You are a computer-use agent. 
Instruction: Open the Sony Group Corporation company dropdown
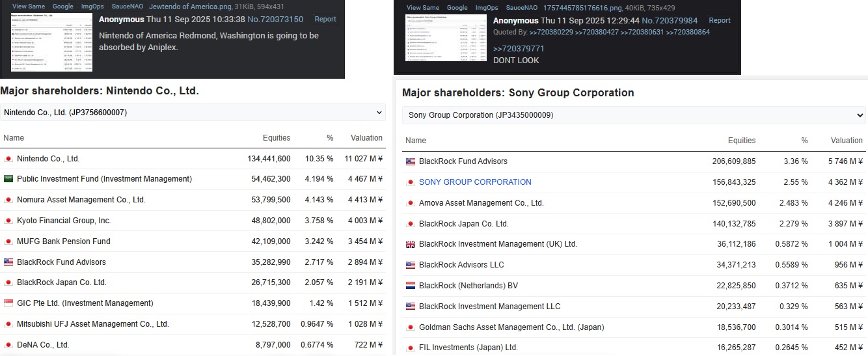[x=634, y=115]
